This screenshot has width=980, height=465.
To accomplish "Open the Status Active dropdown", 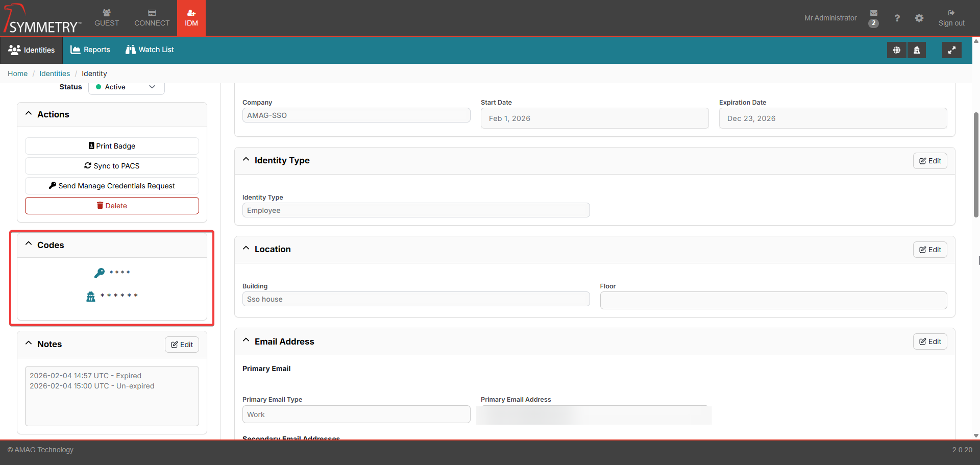I will [x=127, y=87].
